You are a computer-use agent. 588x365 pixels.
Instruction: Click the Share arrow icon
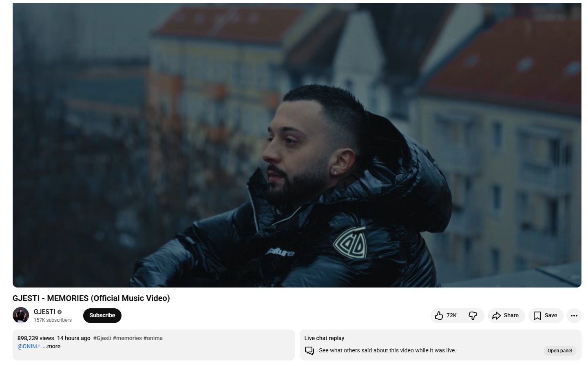pos(496,316)
